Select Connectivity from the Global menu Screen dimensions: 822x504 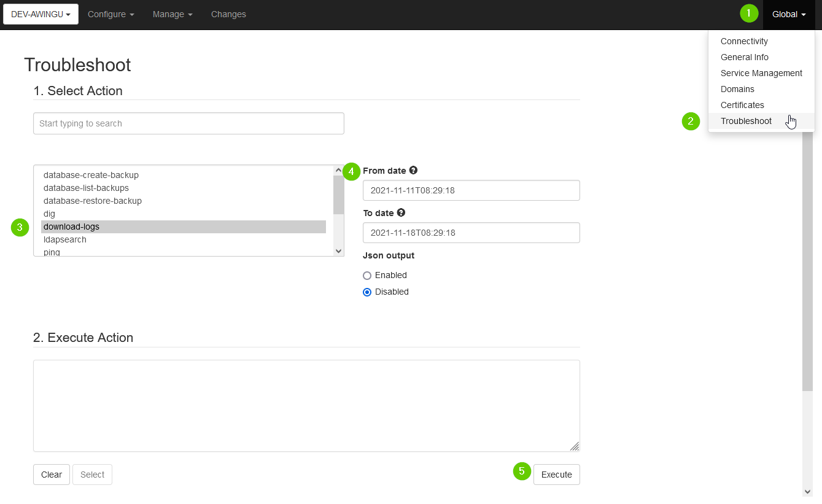pos(761,41)
